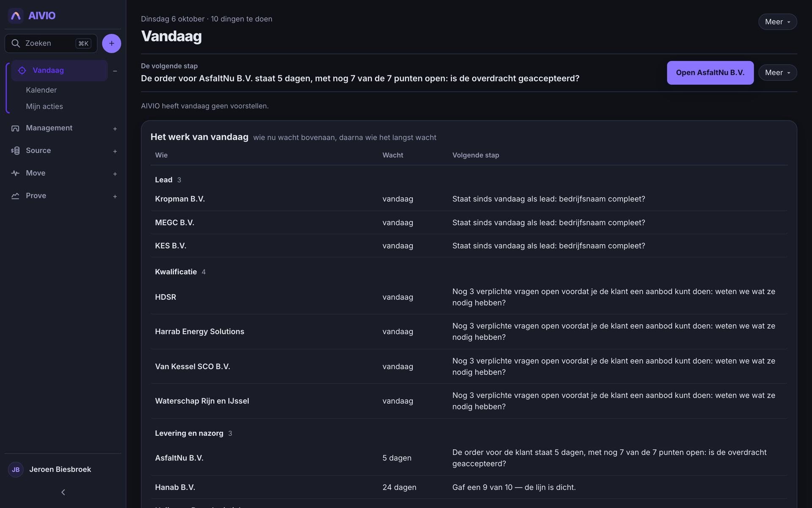Select the Vandaag menu item
812x508 pixels.
point(60,70)
